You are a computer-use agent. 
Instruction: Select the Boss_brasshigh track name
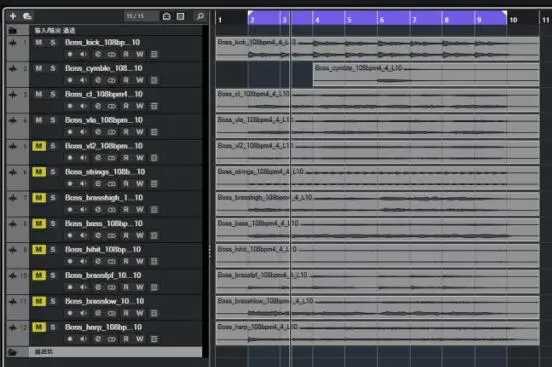pos(104,198)
